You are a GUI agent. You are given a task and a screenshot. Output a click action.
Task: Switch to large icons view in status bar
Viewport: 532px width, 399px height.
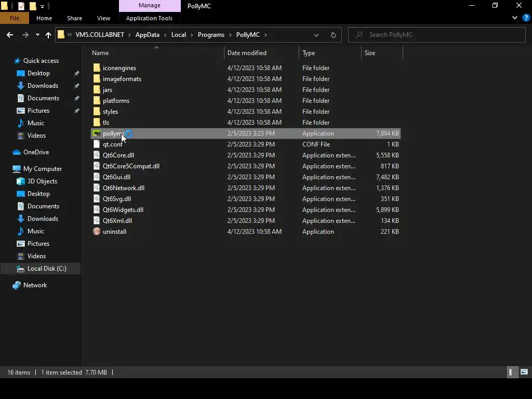coord(524,372)
